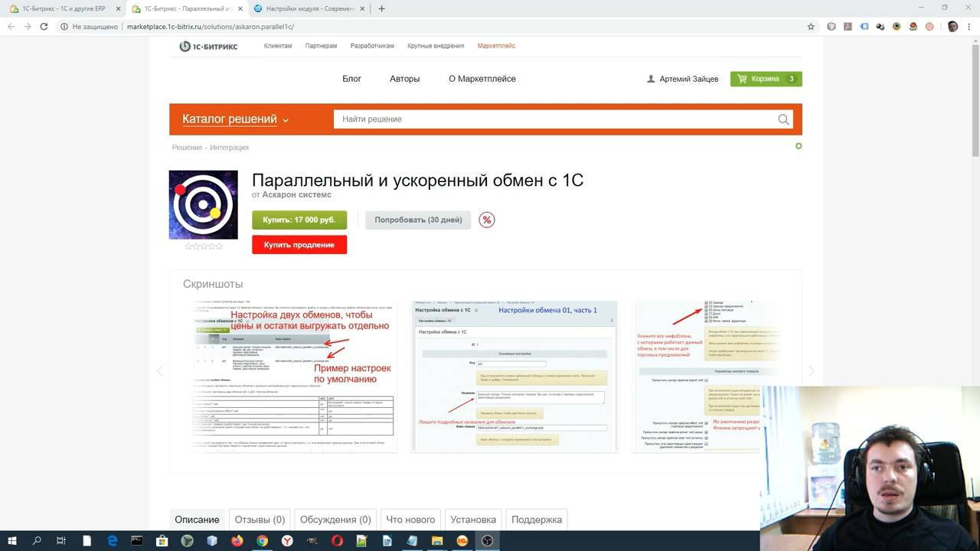980x551 pixels.
Task: Go back with the browser back arrow
Action: [11, 26]
